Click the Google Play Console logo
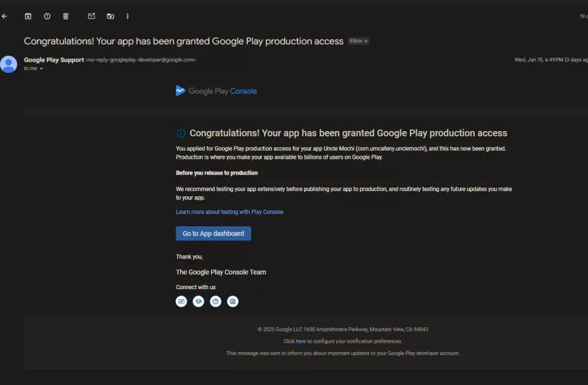Image resolution: width=588 pixels, height=385 pixels. [216, 91]
